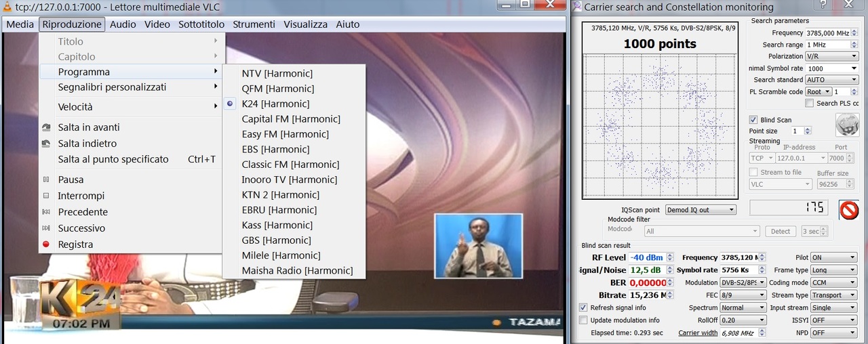868x344 pixels.
Task: Click the Successivo icon
Action: [46, 228]
